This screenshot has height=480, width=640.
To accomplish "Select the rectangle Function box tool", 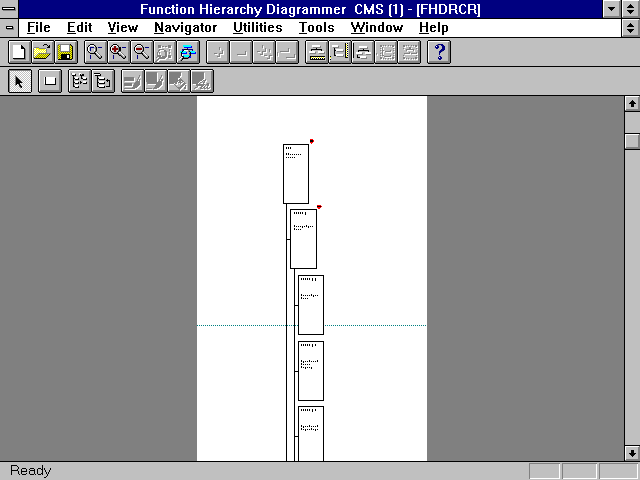I will [x=48, y=82].
